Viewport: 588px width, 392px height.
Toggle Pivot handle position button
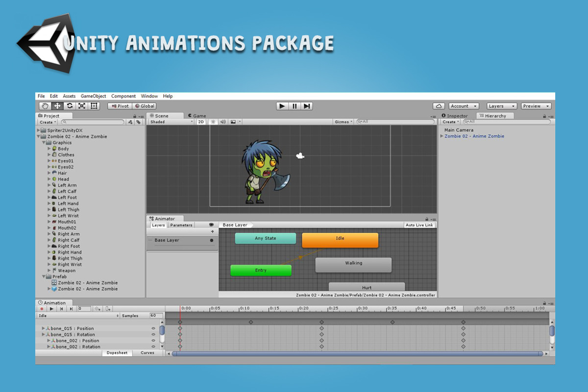click(x=120, y=106)
